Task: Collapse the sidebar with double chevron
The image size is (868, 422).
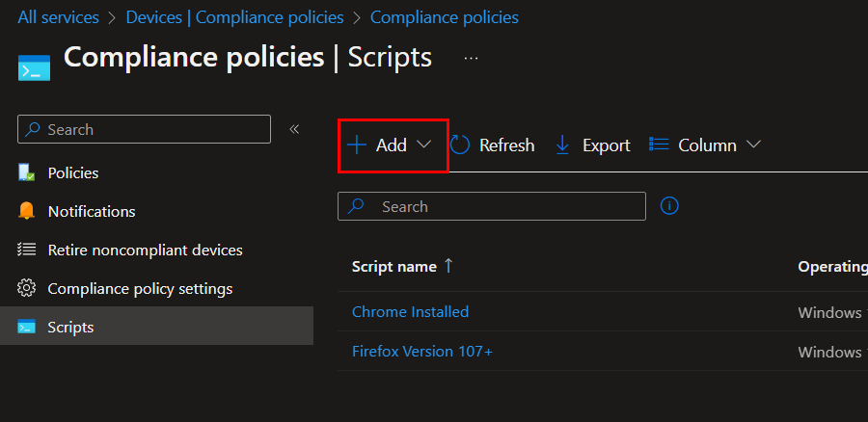Action: [x=294, y=129]
